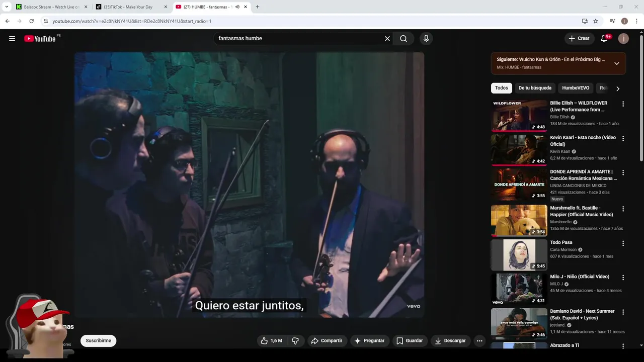Image resolution: width=644 pixels, height=362 pixels.
Task: Bookmark this page with star icon
Action: (596, 21)
